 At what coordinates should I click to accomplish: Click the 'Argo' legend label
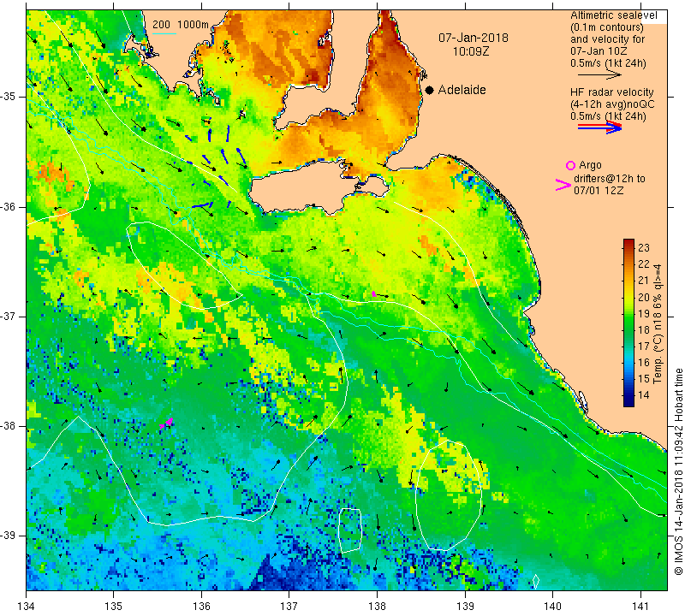pos(590,165)
